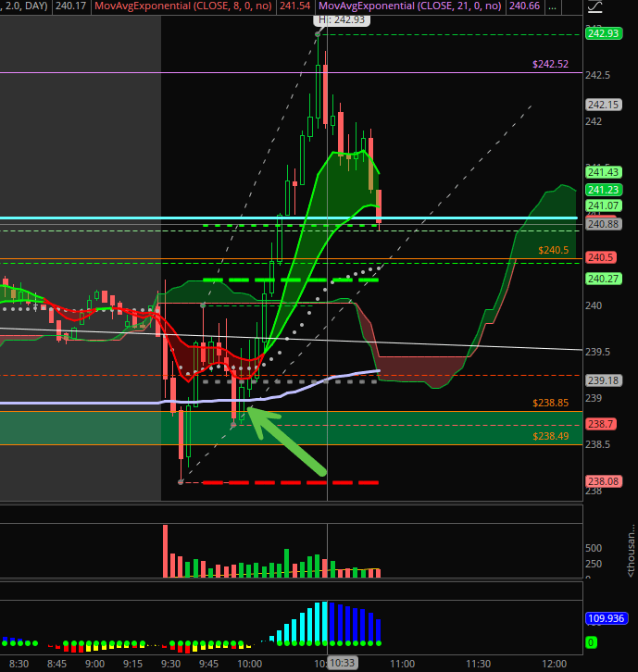The image size is (638, 672).
Task: Click the red 238.08 price axis tag
Action: (x=602, y=481)
